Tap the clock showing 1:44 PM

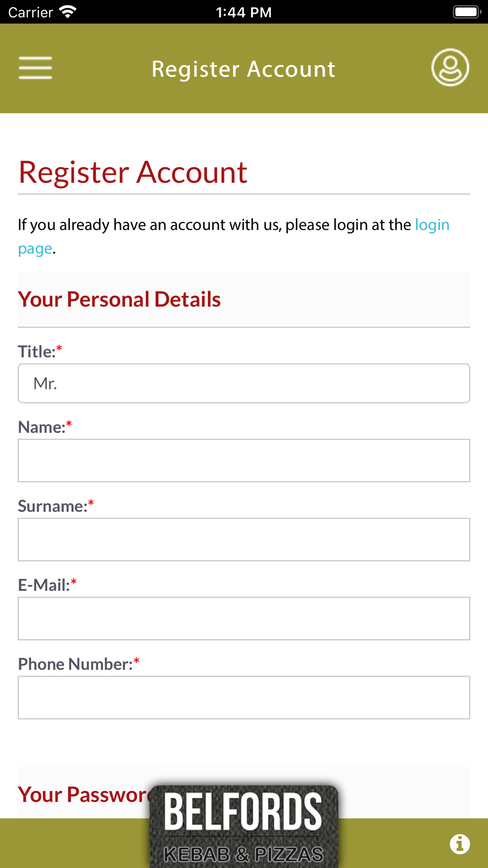point(244,12)
